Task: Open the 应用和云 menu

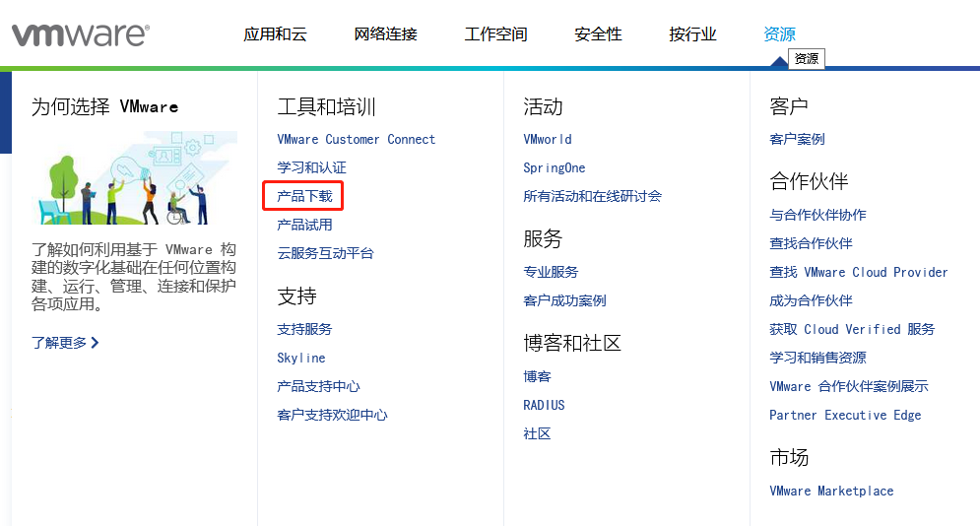Action: pos(275,34)
